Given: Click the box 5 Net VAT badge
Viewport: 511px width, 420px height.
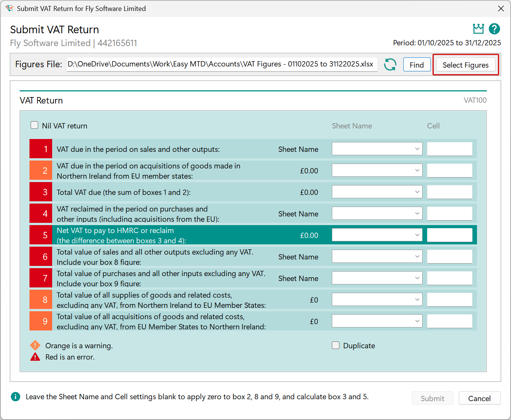Looking at the screenshot, I should point(40,235).
